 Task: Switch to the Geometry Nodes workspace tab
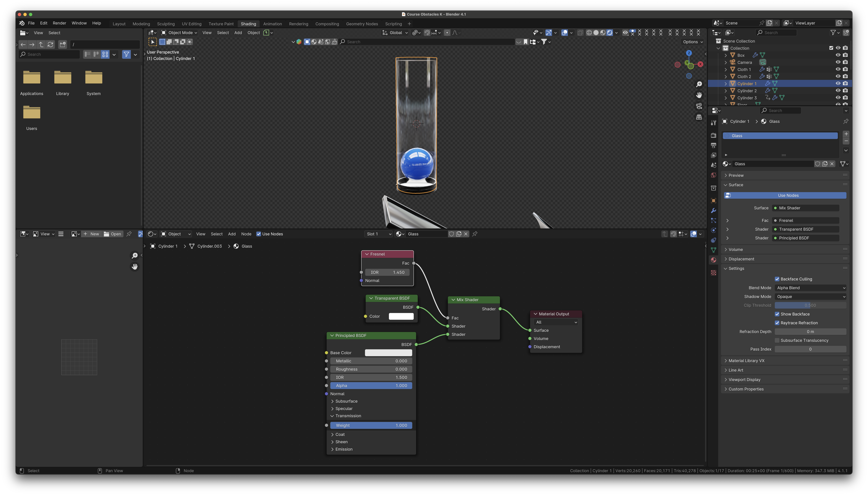point(362,24)
